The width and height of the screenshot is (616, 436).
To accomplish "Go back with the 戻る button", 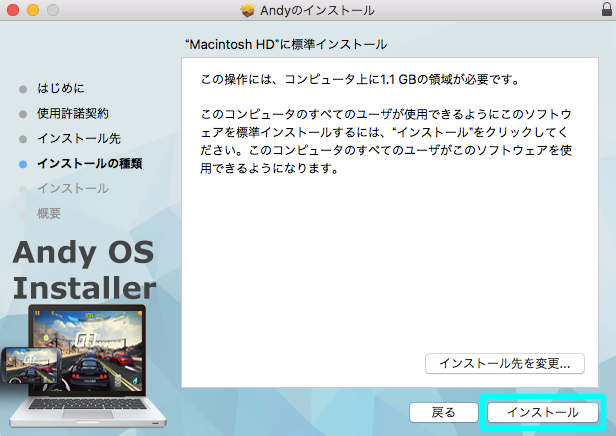I will click(443, 412).
